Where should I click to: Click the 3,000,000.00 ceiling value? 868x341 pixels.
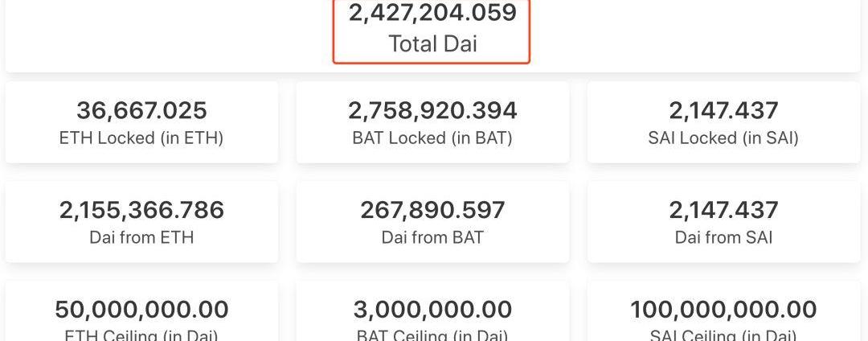(x=432, y=310)
